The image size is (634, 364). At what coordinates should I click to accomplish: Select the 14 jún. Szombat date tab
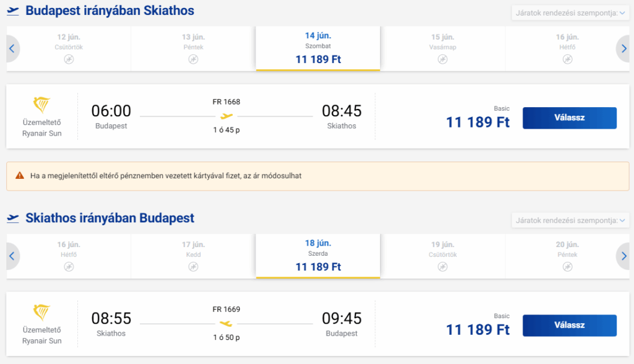click(x=318, y=48)
